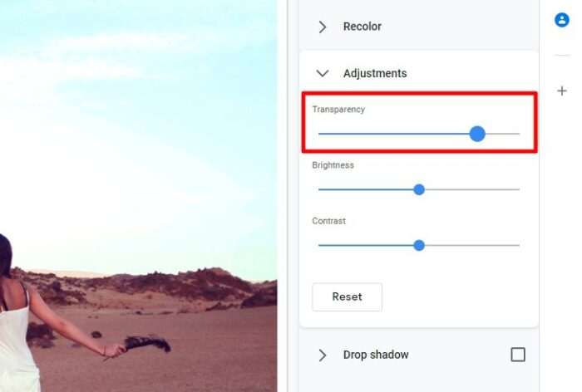Screen dimensions: 582x392
Task: Click the Transparency slider handle
Action: (477, 134)
